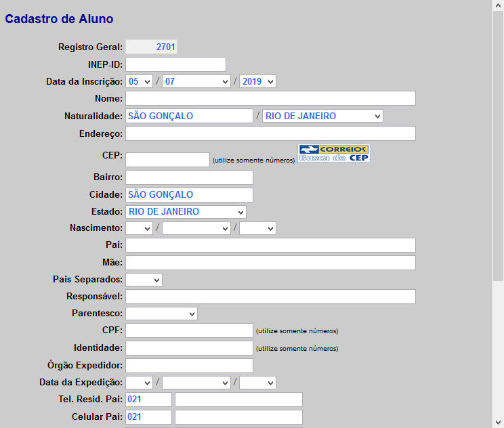Open the Data da Inscrição year dropdown
This screenshot has width=504, height=428.
click(x=257, y=81)
